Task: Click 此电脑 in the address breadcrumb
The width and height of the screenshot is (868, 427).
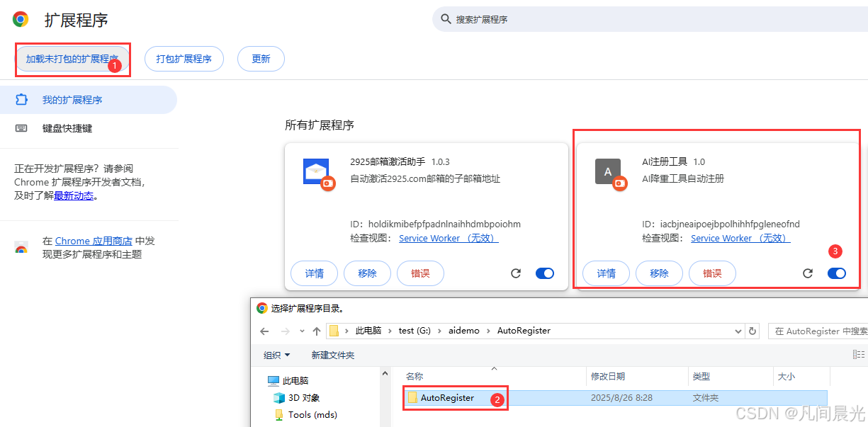Action: coord(368,331)
